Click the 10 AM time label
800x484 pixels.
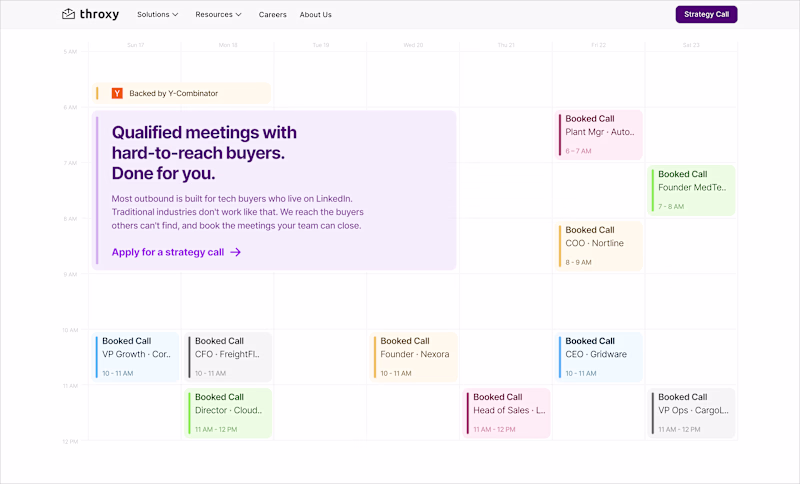click(x=70, y=330)
